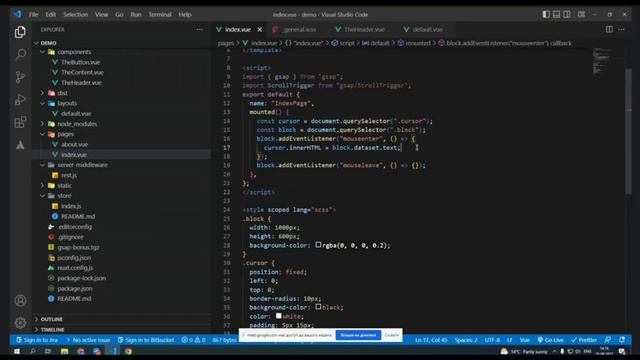The image size is (640, 360).
Task: Open the Go menu
Action: tap(119, 14)
